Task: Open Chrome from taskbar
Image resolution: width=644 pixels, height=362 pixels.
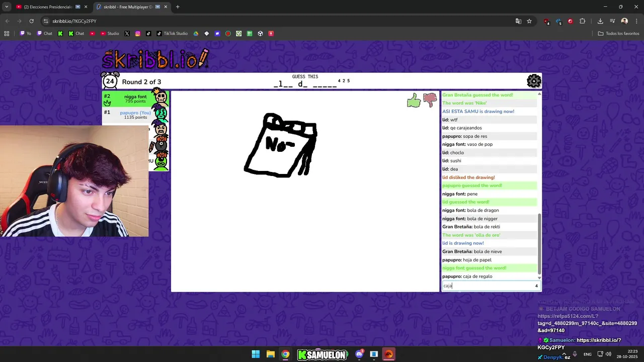Action: tap(285, 354)
